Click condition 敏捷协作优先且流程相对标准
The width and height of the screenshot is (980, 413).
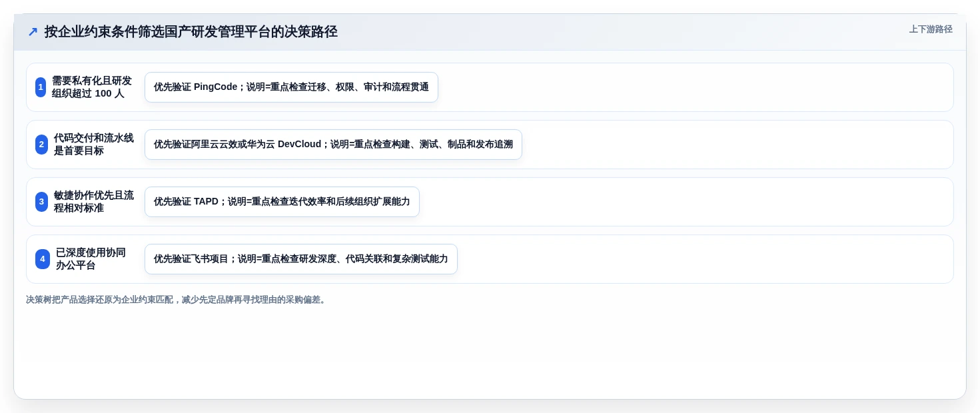pos(94,202)
